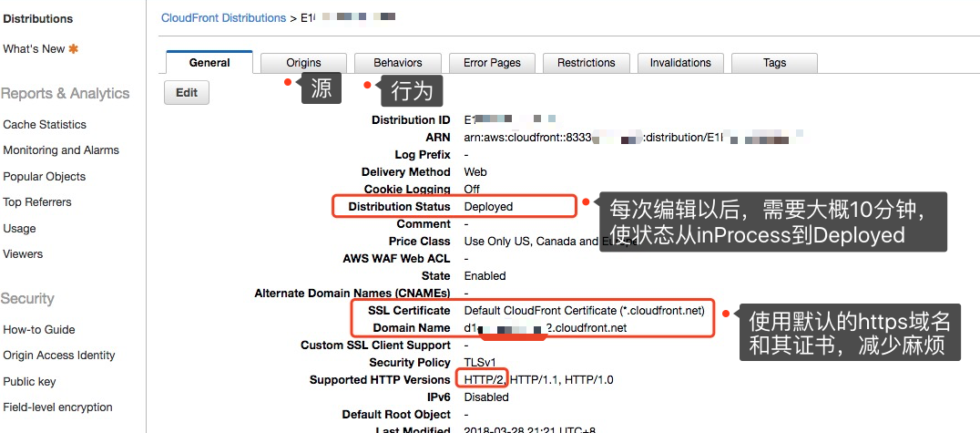Screen dimensions: 980x433
Task: Click the Delivery Method value Web
Action: [475, 171]
